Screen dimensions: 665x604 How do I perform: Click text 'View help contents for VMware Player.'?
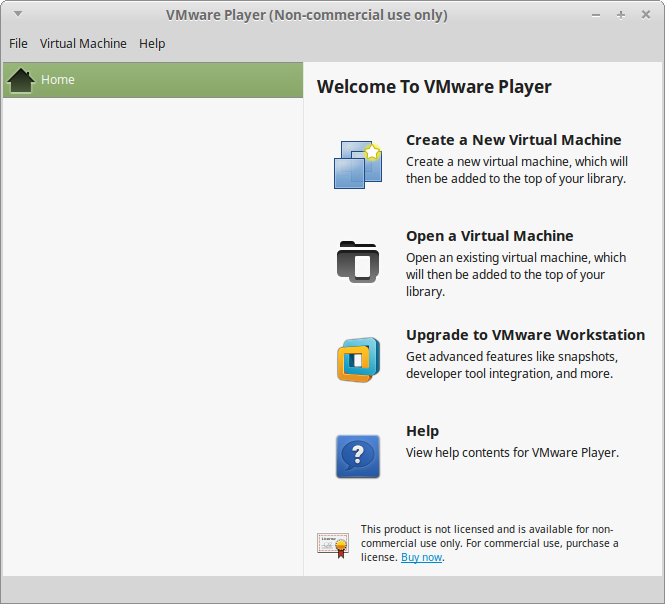[512, 453]
